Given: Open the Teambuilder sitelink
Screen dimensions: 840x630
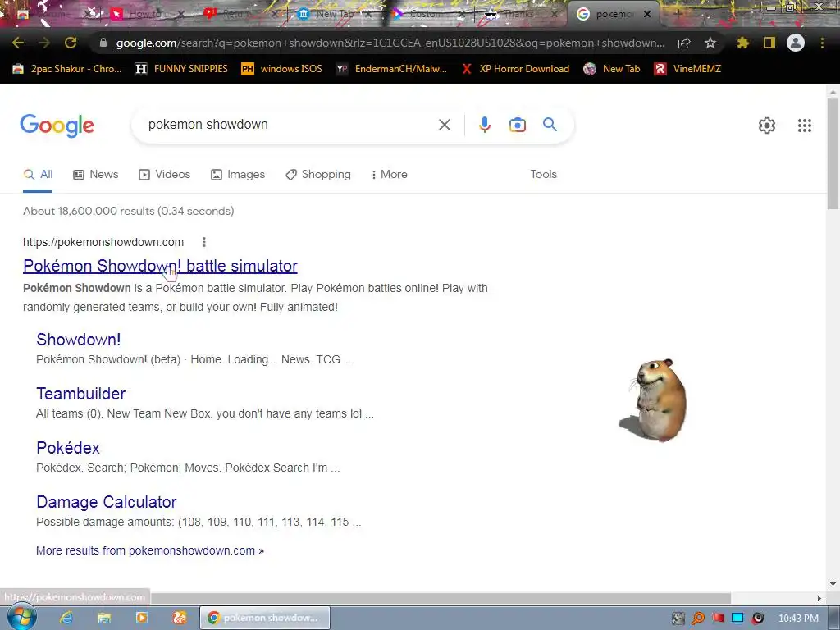Looking at the screenshot, I should coord(81,394).
